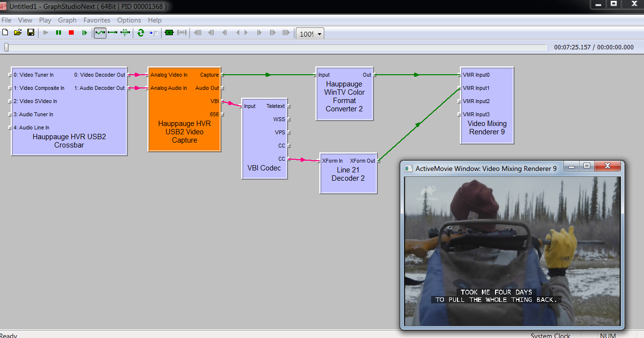This screenshot has height=338, width=644.
Task: Open the Graph menu
Action: point(67,20)
